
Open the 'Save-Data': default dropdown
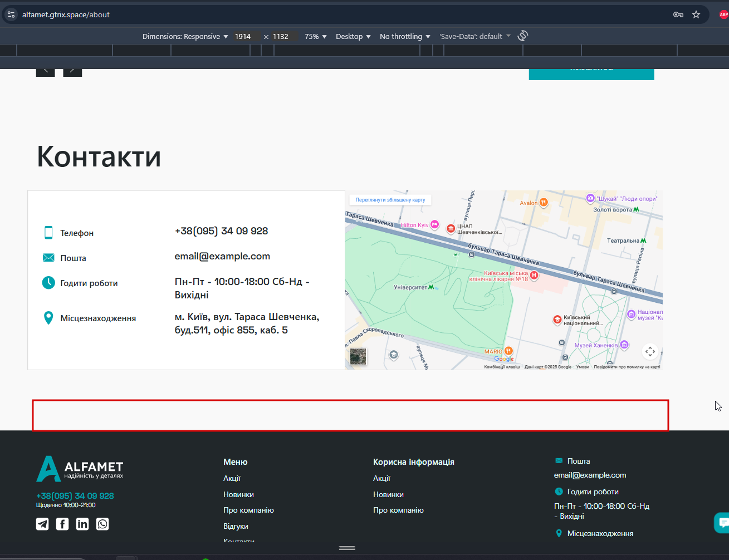tap(474, 37)
